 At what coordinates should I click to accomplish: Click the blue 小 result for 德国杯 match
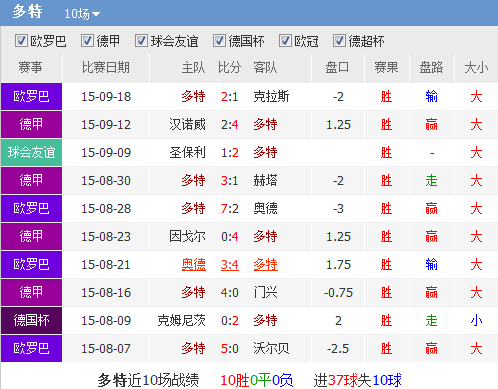[476, 321]
